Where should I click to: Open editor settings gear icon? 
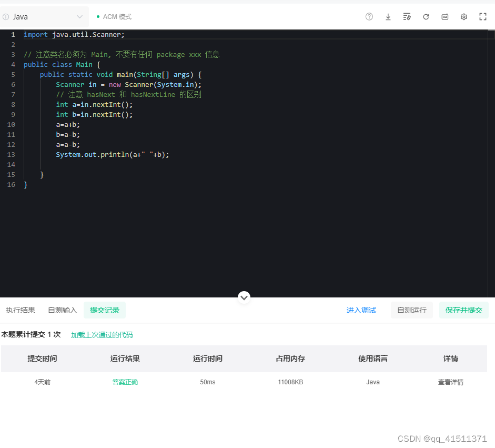click(x=464, y=17)
